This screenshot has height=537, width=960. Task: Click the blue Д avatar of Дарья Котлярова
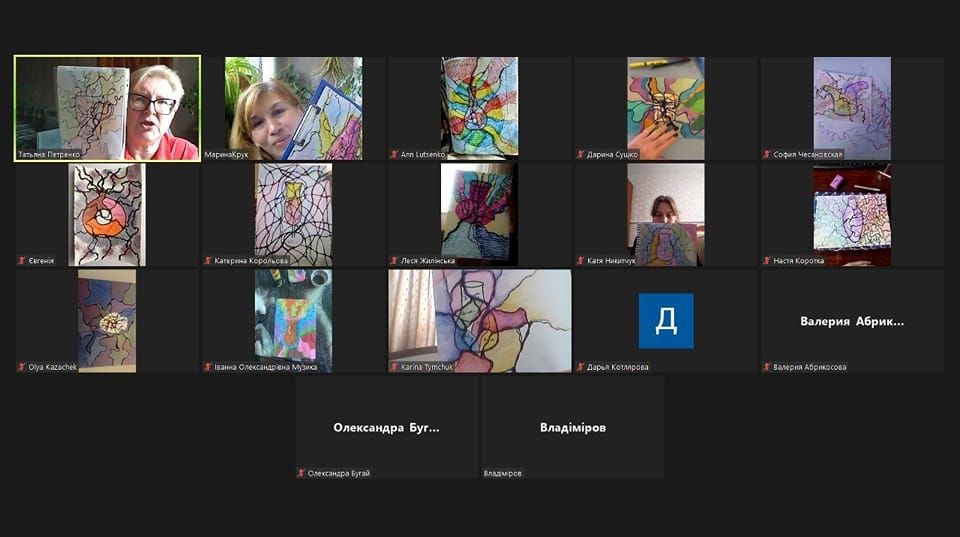click(x=666, y=321)
